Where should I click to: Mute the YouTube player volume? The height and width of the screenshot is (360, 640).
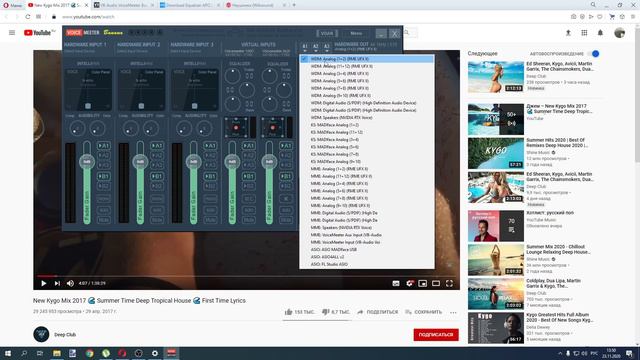(70, 283)
